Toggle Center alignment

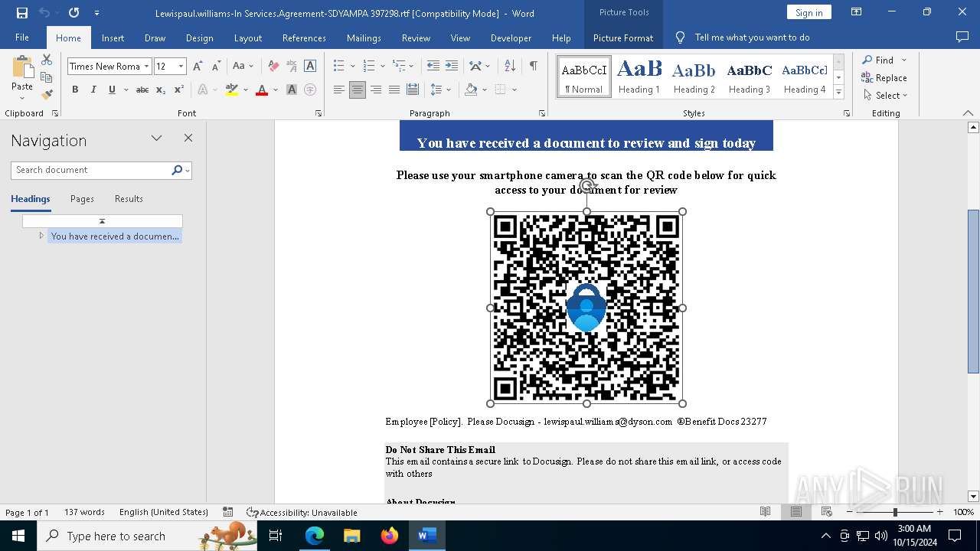[358, 90]
